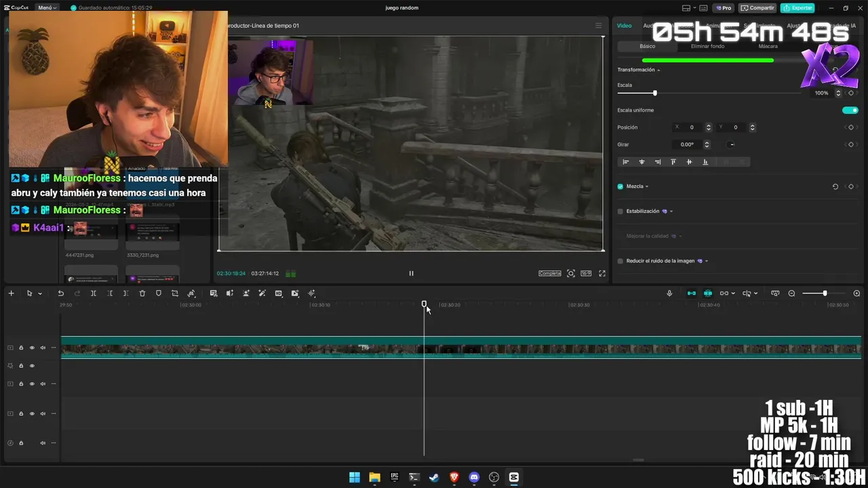The height and width of the screenshot is (488, 868).
Task: Reset Mezcla settings with circular arrow
Action: pyautogui.click(x=835, y=186)
